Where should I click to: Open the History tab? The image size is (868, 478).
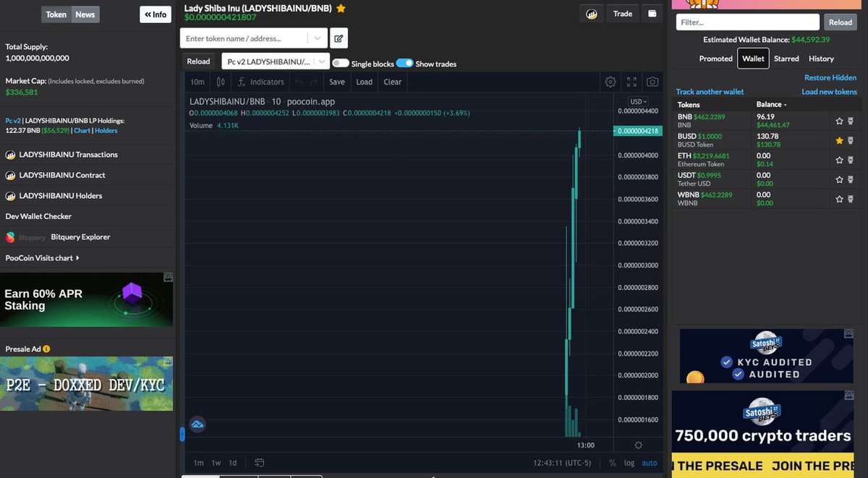[821, 59]
